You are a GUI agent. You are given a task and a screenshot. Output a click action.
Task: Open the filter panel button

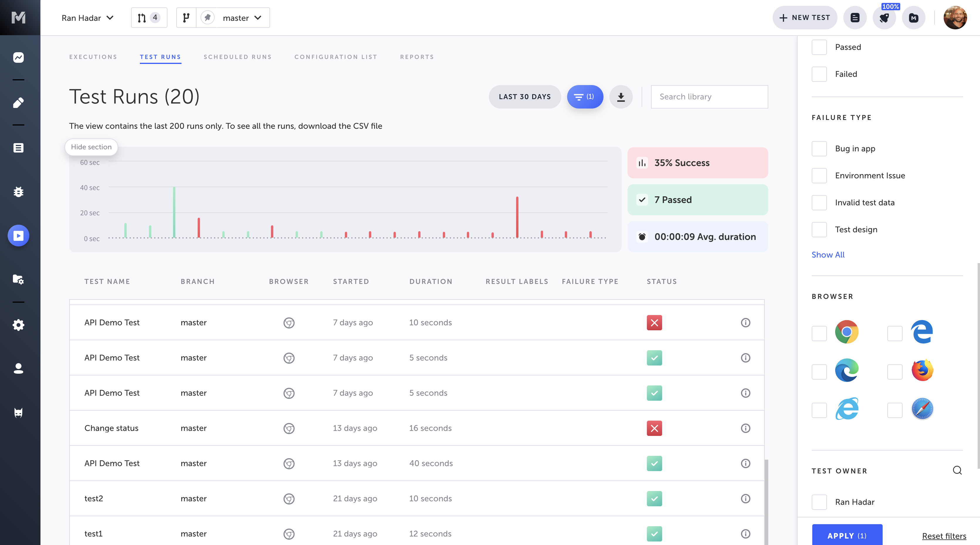tap(585, 97)
